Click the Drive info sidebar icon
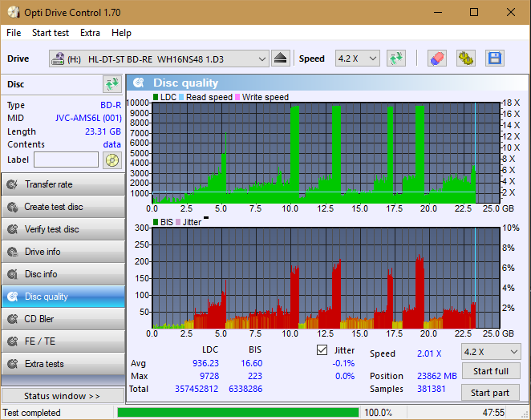The width and height of the screenshot is (531, 420). click(x=13, y=252)
